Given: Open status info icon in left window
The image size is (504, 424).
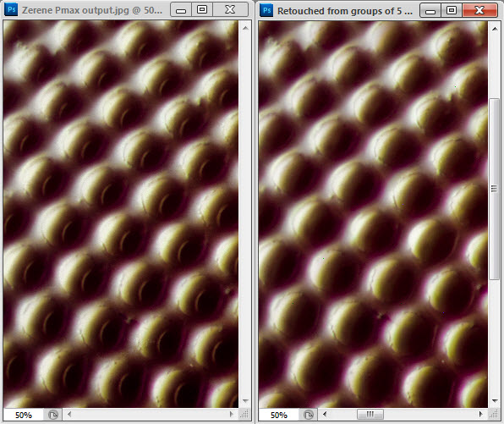Looking at the screenshot, I should [x=52, y=415].
